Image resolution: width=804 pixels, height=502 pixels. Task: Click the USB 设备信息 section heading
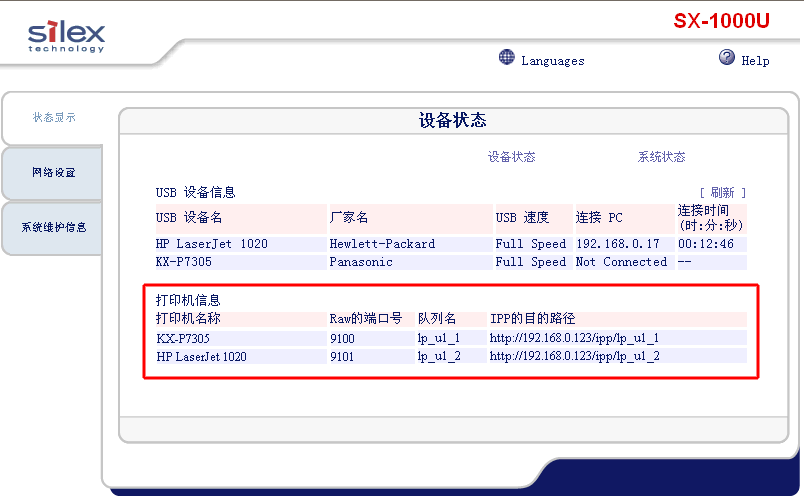pyautogui.click(x=195, y=193)
